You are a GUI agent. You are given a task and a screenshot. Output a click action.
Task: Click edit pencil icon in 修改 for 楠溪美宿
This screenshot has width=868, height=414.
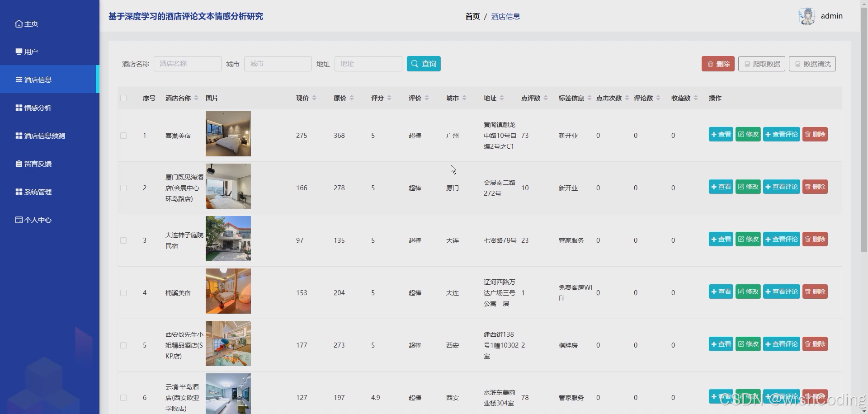click(741, 292)
